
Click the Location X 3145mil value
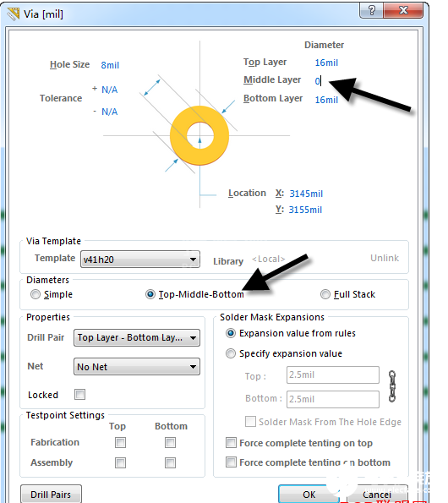pyautogui.click(x=306, y=194)
